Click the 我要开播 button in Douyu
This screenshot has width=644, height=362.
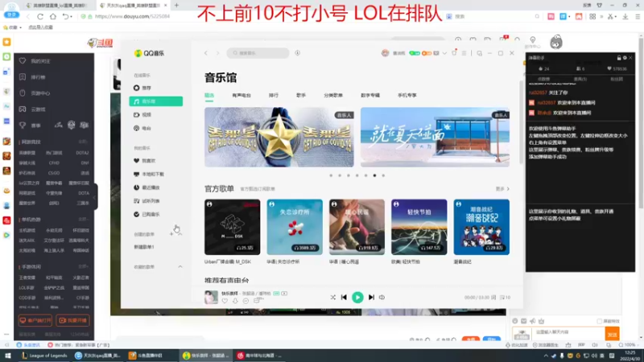tap(73, 320)
